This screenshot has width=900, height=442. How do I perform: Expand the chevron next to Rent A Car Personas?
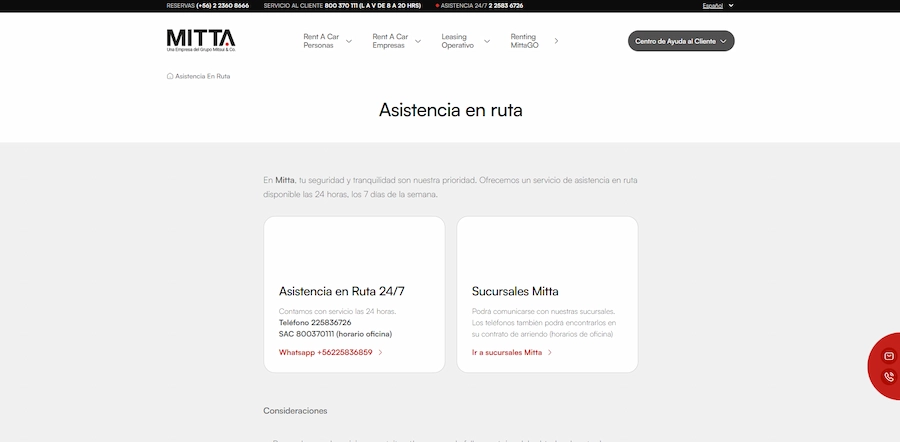[x=348, y=41]
